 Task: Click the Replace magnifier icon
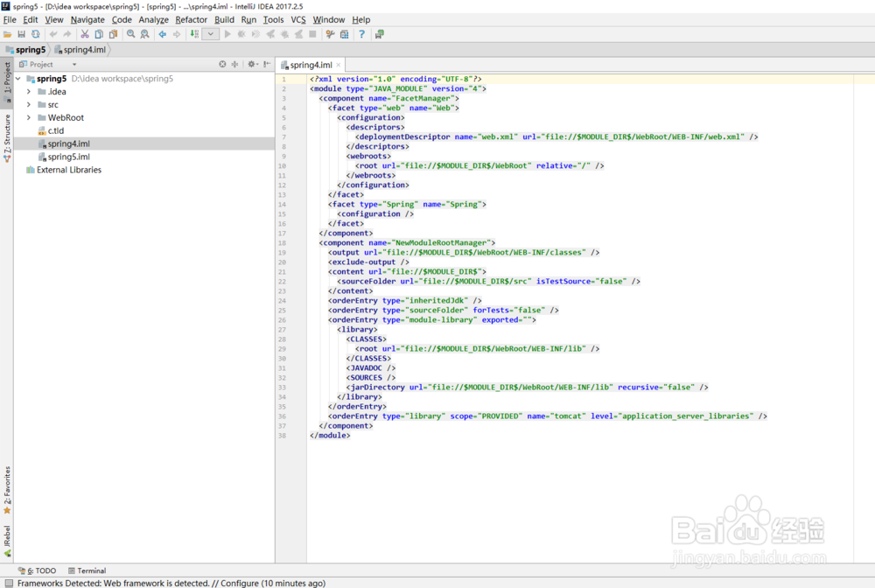point(144,35)
